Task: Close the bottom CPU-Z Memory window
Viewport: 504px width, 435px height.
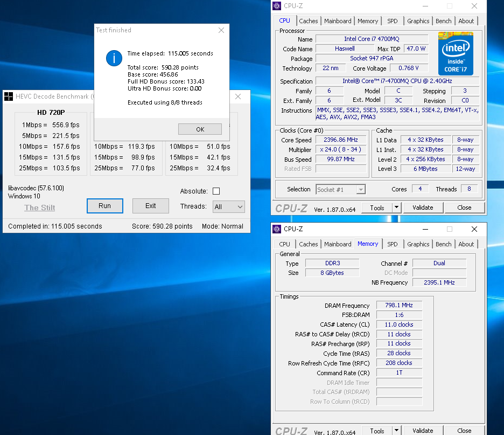Action: click(474, 229)
